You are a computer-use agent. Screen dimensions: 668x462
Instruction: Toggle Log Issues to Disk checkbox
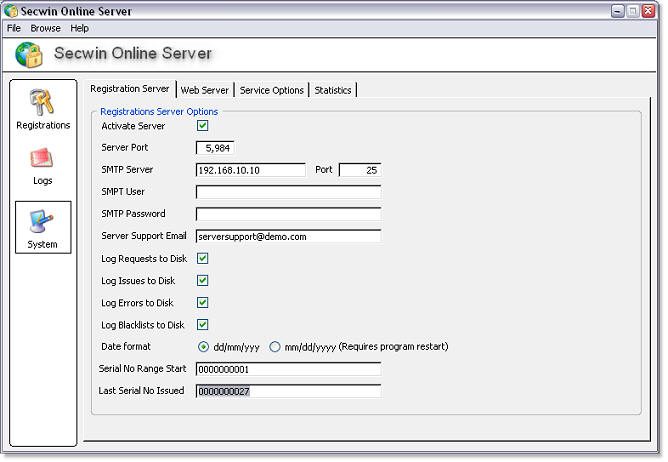[202, 280]
